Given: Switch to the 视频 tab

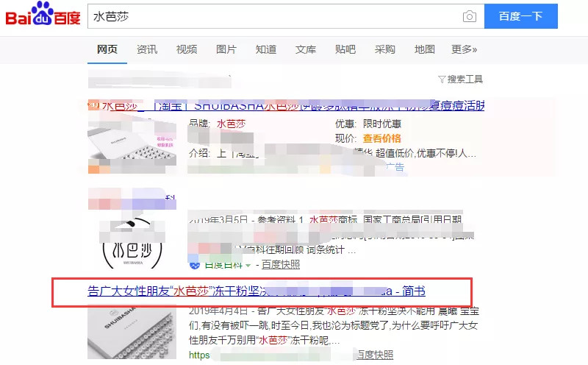Looking at the screenshot, I should click(186, 49).
